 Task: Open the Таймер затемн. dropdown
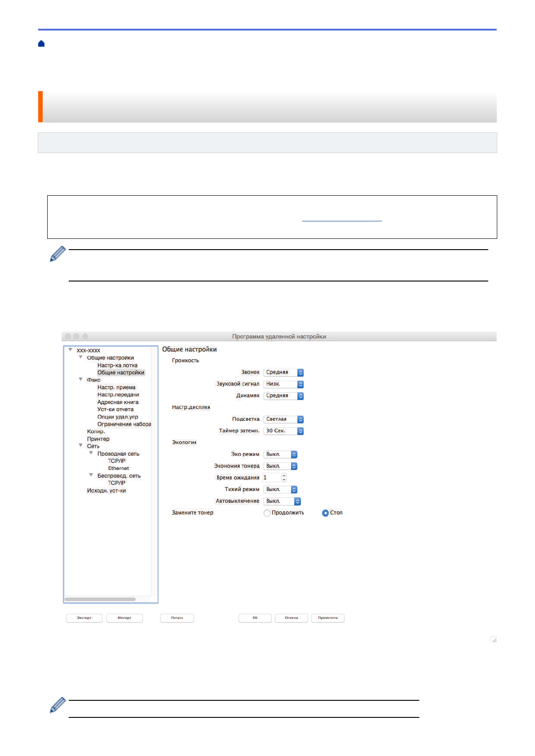tap(283, 431)
